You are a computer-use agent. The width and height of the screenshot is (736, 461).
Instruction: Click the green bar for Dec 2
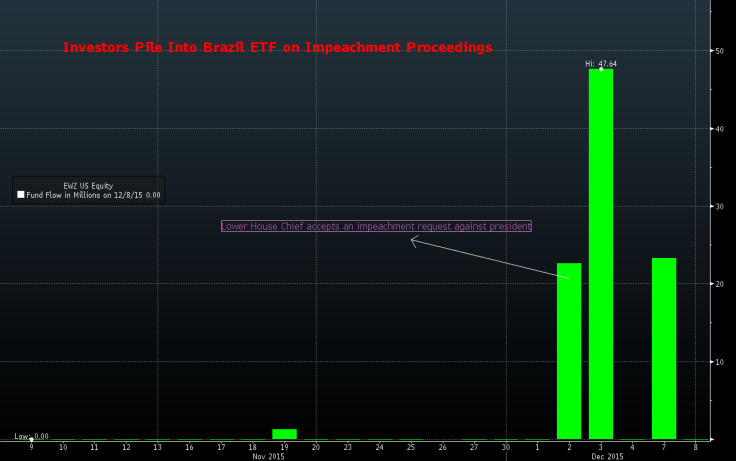[569, 350]
